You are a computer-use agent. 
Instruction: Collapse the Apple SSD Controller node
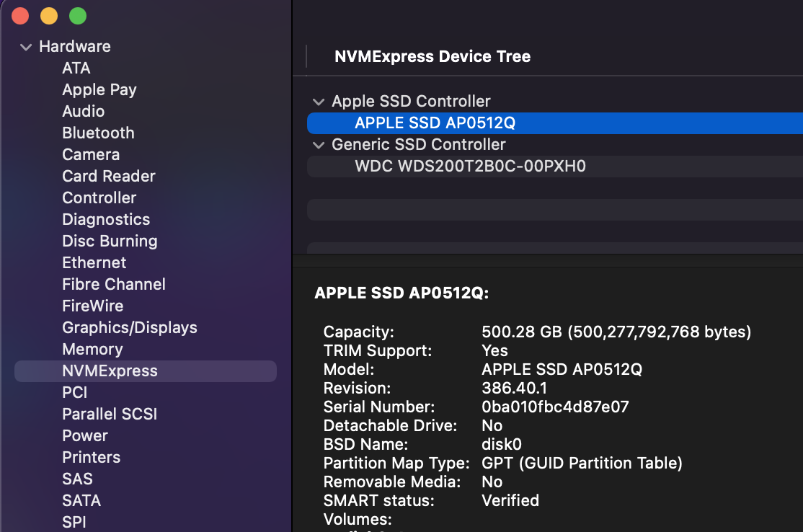pyautogui.click(x=319, y=102)
